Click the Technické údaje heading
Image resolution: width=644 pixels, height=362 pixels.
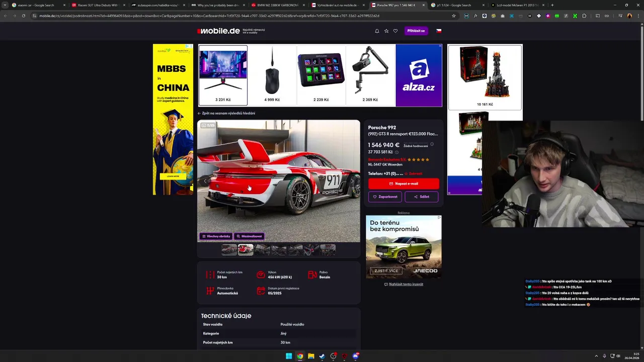(226, 316)
